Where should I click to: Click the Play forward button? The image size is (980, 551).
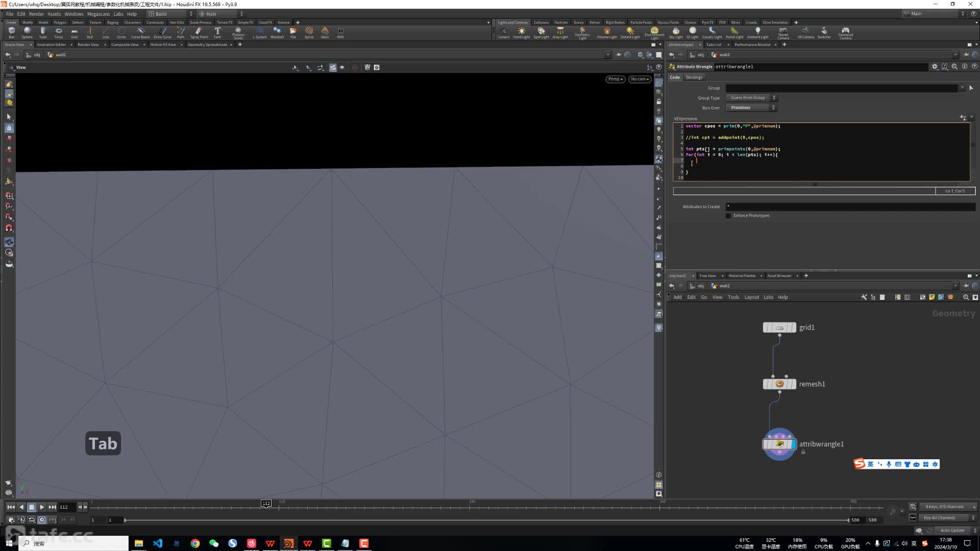click(42, 507)
